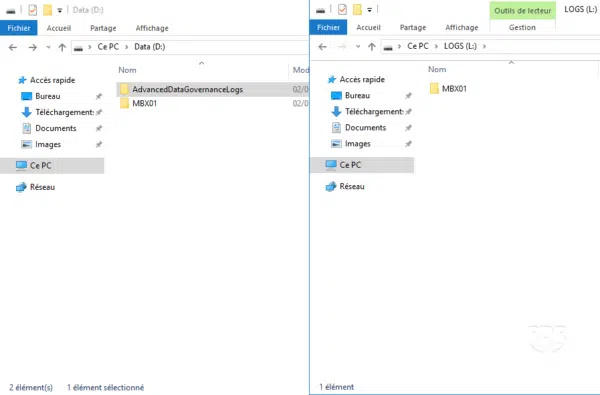
Task: Click LOGS (L:) breadcrumb in address bar
Action: [x=460, y=46]
